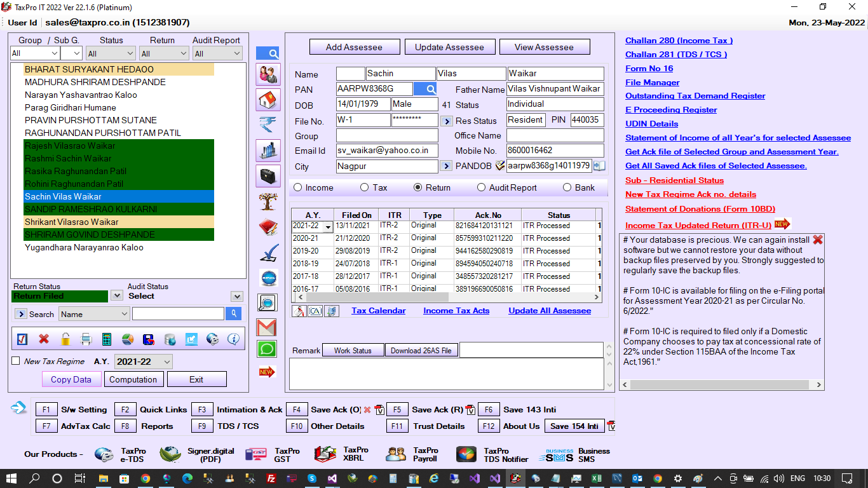Click the blue checkmark ballot icon
The width and height of the screenshot is (868, 488).
point(268,253)
